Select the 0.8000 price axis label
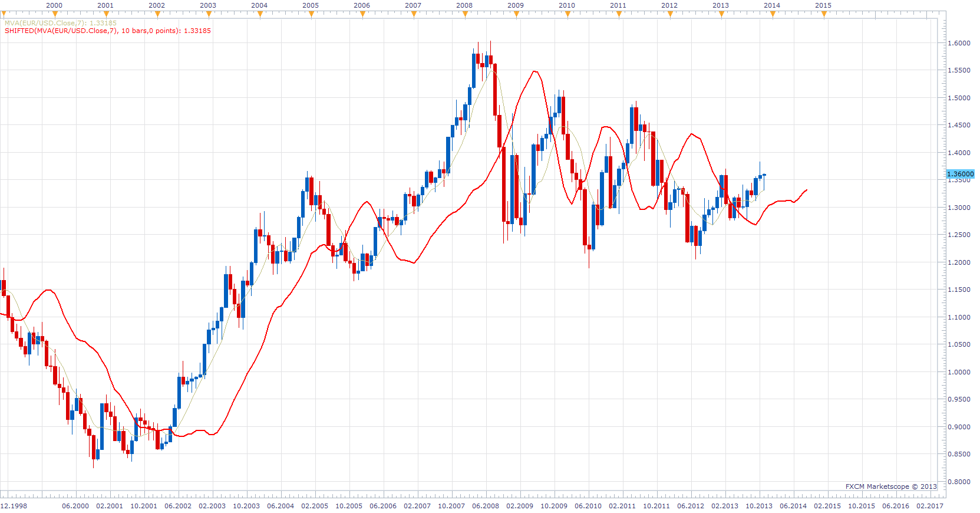The height and width of the screenshot is (513, 980). click(x=959, y=482)
